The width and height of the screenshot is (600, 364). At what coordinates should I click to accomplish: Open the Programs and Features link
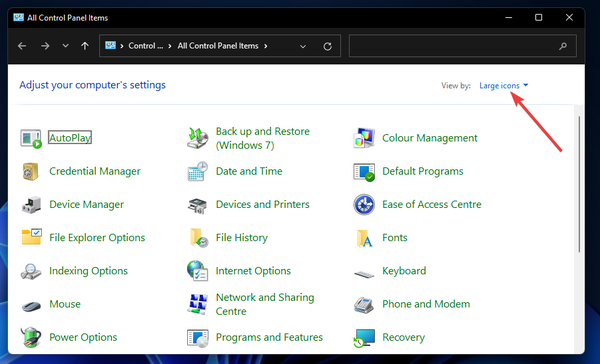269,337
